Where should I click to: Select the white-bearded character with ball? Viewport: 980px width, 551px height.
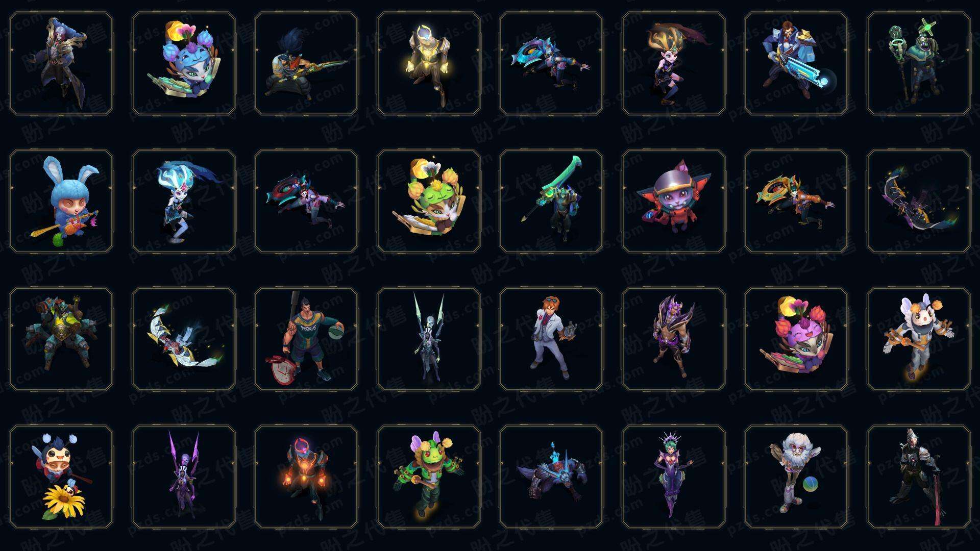pos(796,477)
